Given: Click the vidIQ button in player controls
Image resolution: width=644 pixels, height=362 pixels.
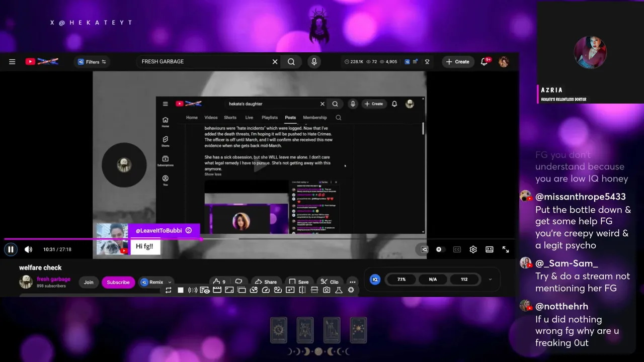Looking at the screenshot, I should pyautogui.click(x=424, y=249).
